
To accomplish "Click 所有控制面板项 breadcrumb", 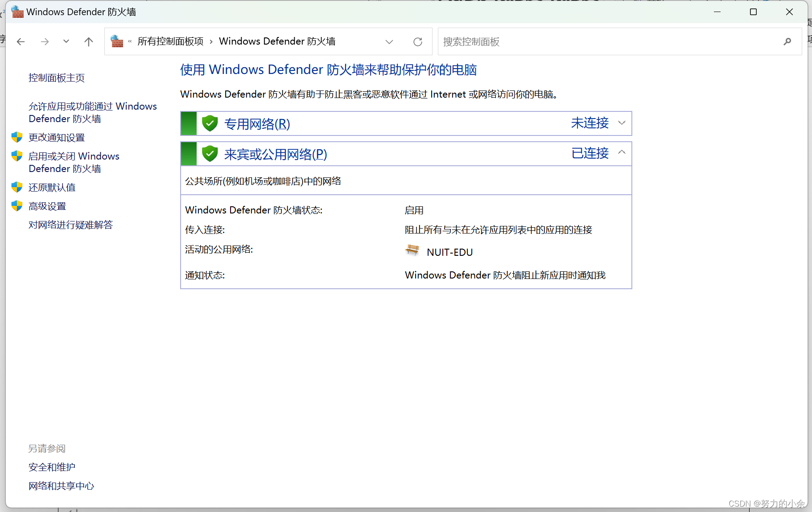I will (170, 41).
